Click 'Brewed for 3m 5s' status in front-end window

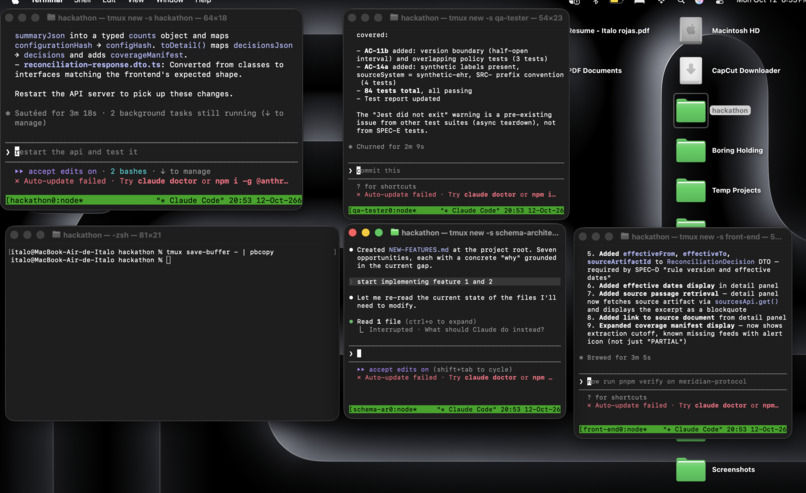pos(618,358)
